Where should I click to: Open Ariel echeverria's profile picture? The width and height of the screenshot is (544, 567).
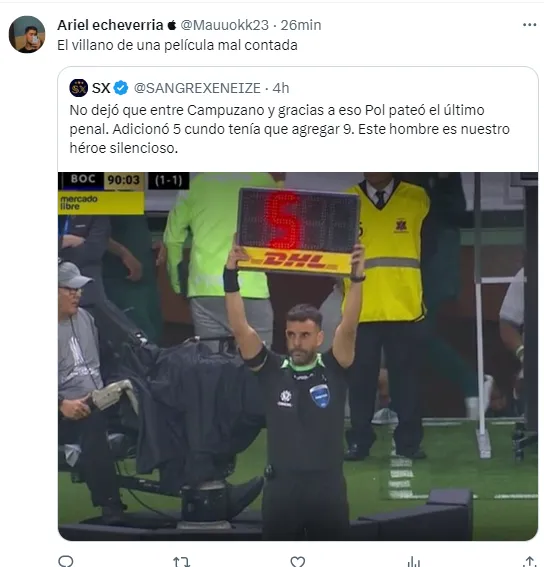click(x=27, y=34)
